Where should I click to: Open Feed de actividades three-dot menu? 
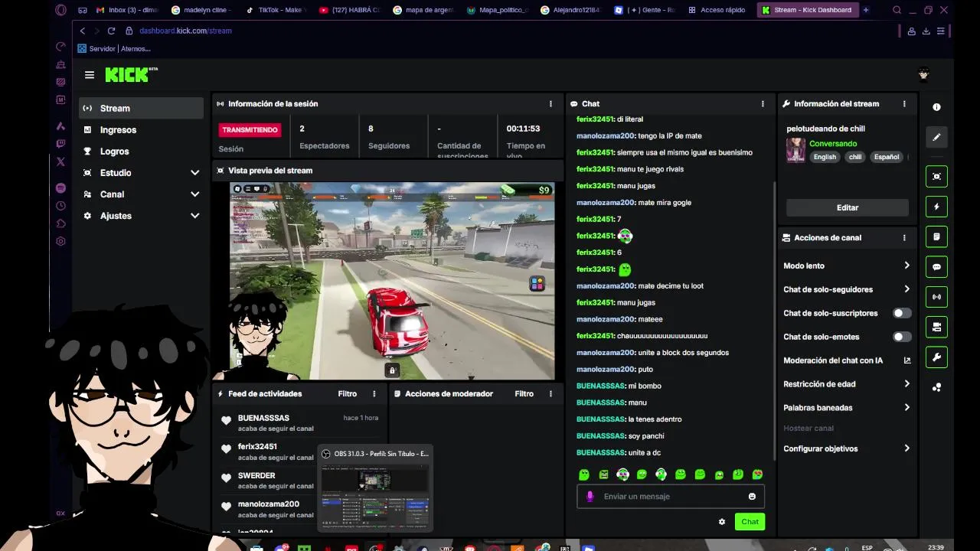(x=374, y=394)
